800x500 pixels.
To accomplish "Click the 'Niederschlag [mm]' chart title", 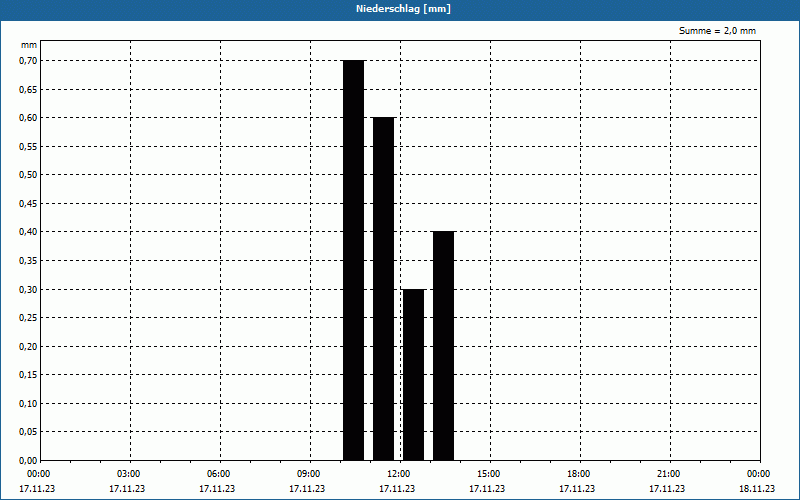I will [x=403, y=9].
